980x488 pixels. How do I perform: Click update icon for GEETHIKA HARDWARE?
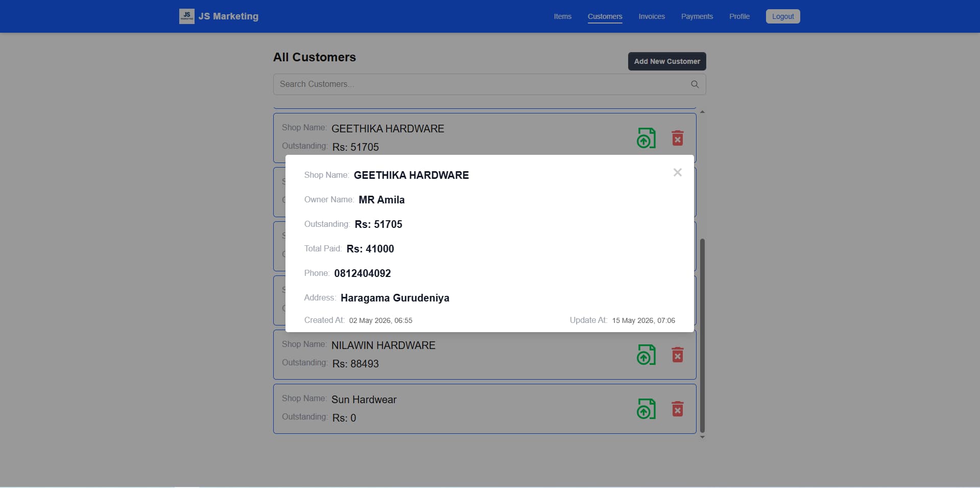coord(646,138)
